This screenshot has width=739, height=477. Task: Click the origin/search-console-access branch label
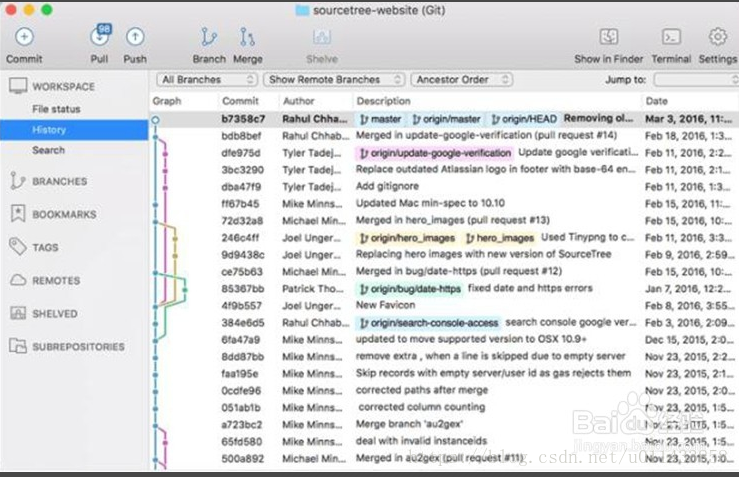point(428,323)
